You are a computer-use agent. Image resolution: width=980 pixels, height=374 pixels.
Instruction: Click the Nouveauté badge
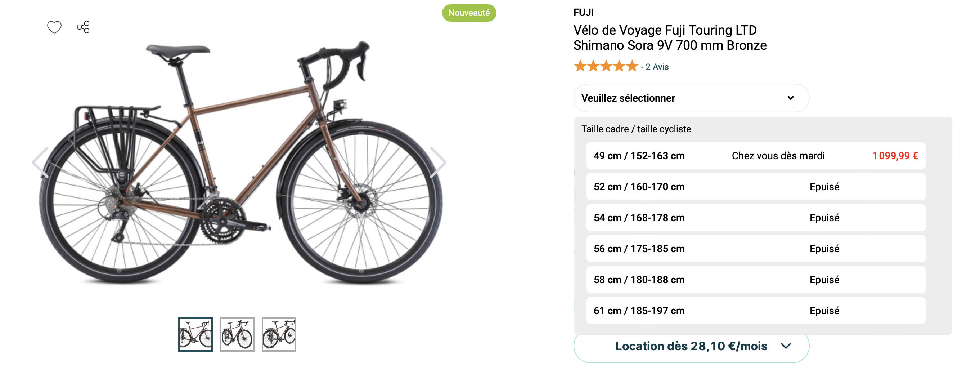click(469, 13)
